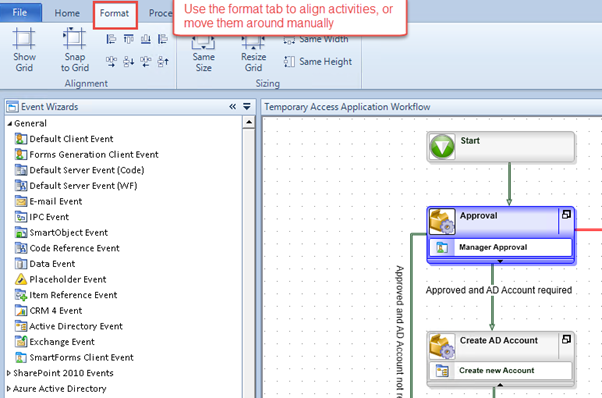Viewport: 602px width, 398px height.
Task: Click the Create new Account event icon
Action: tap(442, 371)
